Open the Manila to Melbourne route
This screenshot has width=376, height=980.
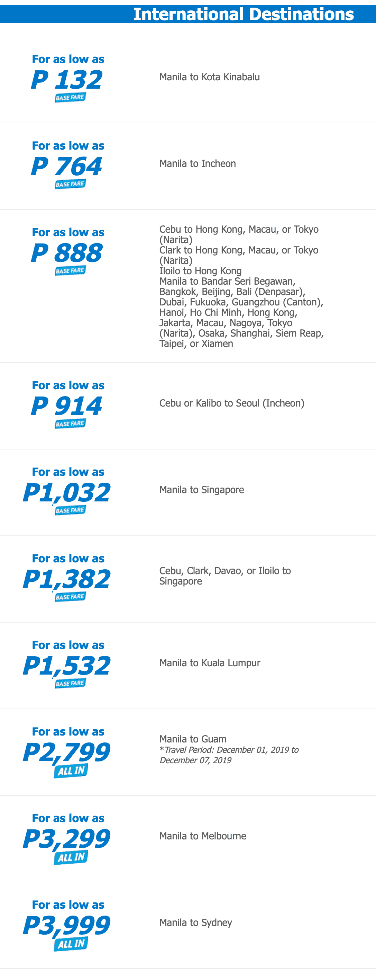coord(203,836)
